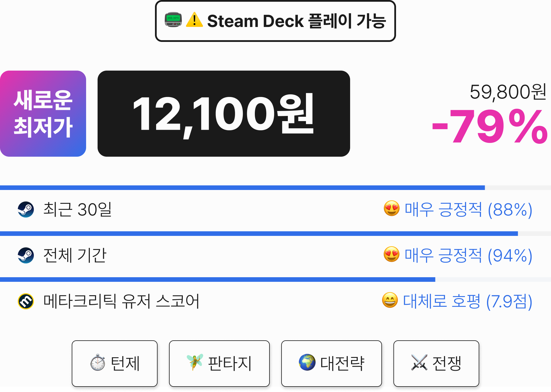
Task: Click the yellow warning triangle icon
Action: [194, 20]
